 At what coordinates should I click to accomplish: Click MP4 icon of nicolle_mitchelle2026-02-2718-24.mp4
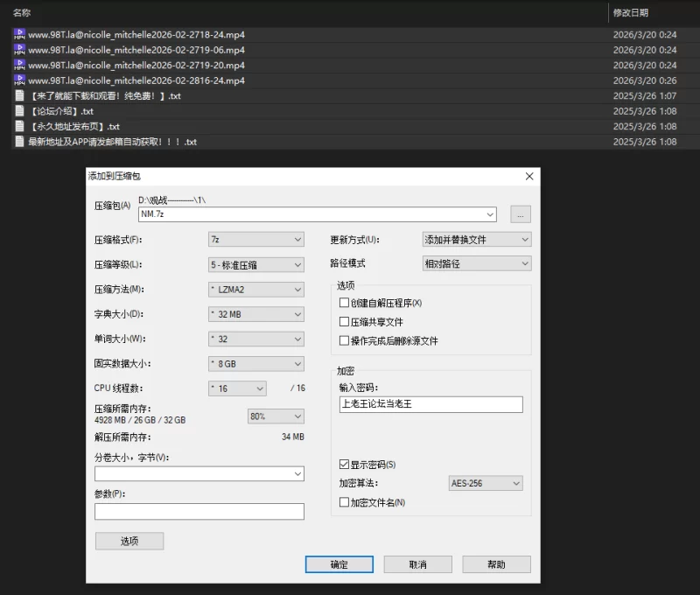point(19,34)
